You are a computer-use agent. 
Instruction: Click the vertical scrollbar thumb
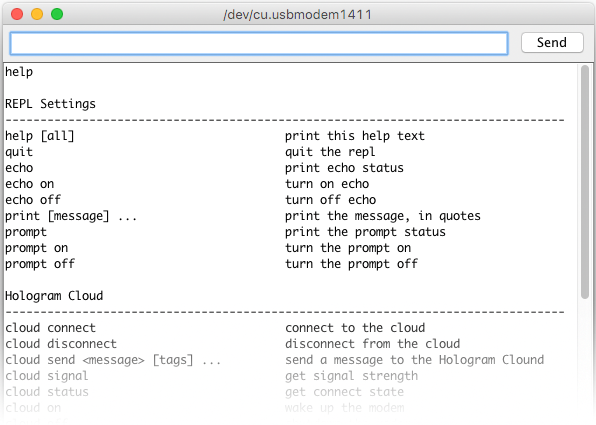click(585, 182)
